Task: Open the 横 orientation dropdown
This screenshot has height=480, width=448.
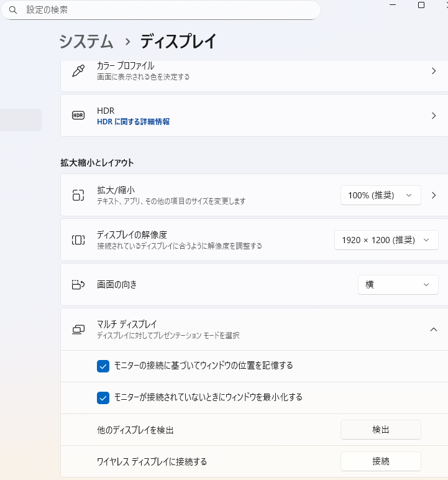Action: tap(398, 285)
